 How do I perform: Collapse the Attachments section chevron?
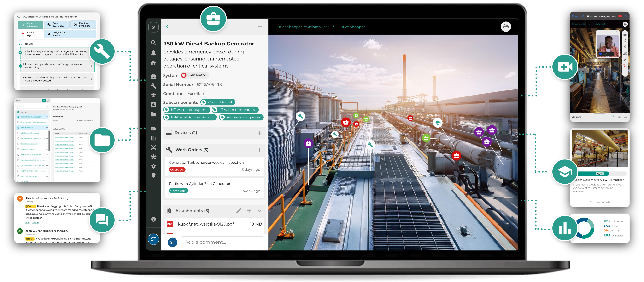[259, 211]
